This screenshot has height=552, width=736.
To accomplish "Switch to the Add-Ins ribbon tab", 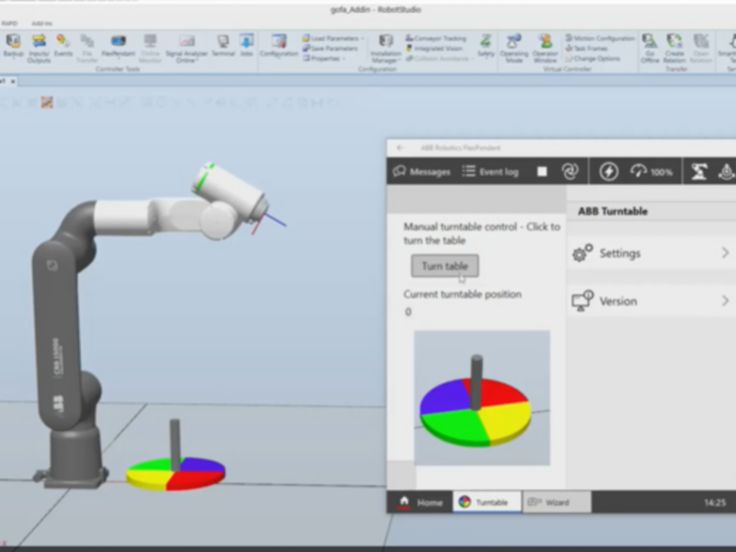I will 42,22.
